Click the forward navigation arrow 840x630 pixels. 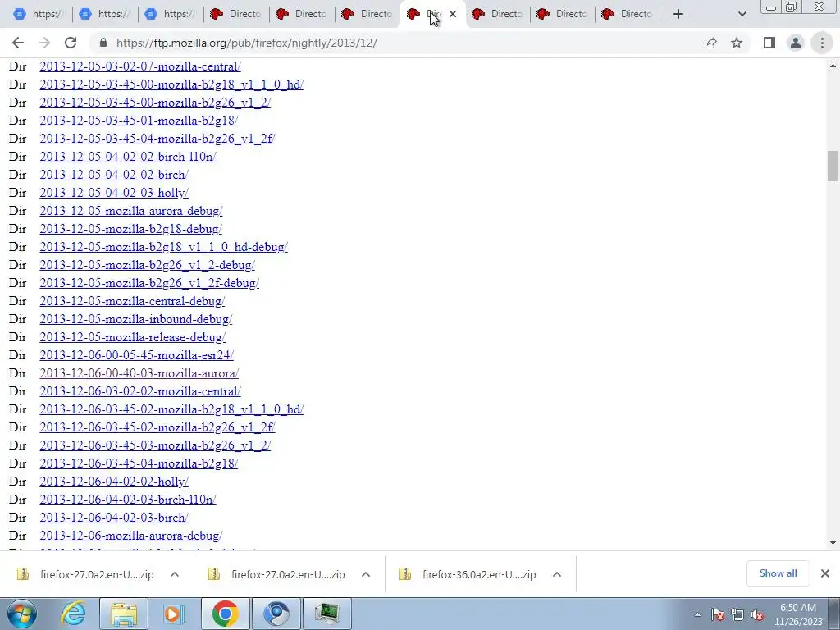(44, 43)
